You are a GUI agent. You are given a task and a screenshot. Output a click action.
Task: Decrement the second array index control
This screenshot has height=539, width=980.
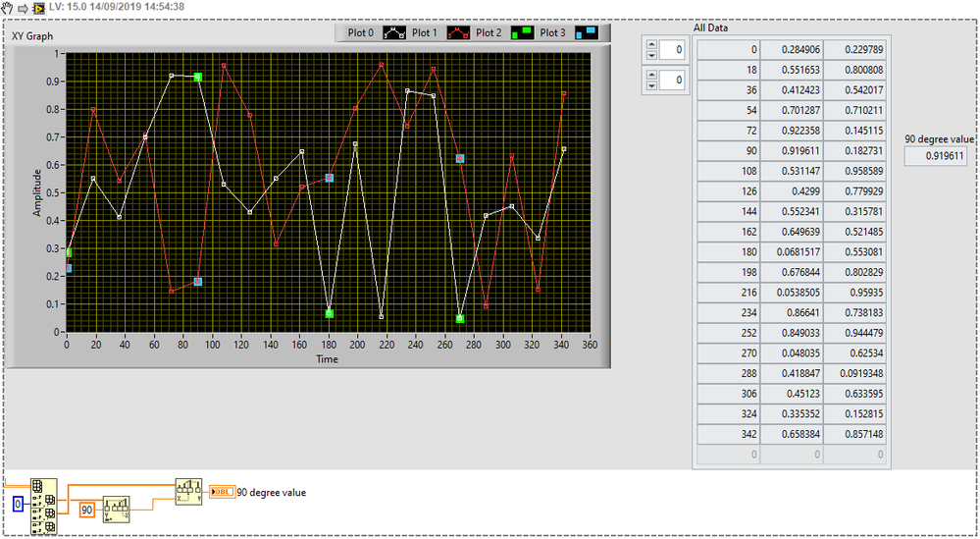click(x=651, y=85)
